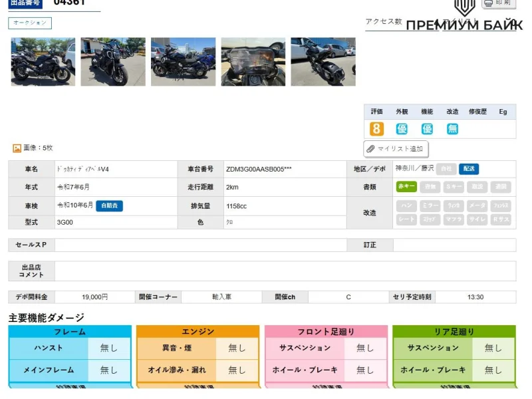Click the image count picture icon
532x399 pixels.
tap(17, 148)
